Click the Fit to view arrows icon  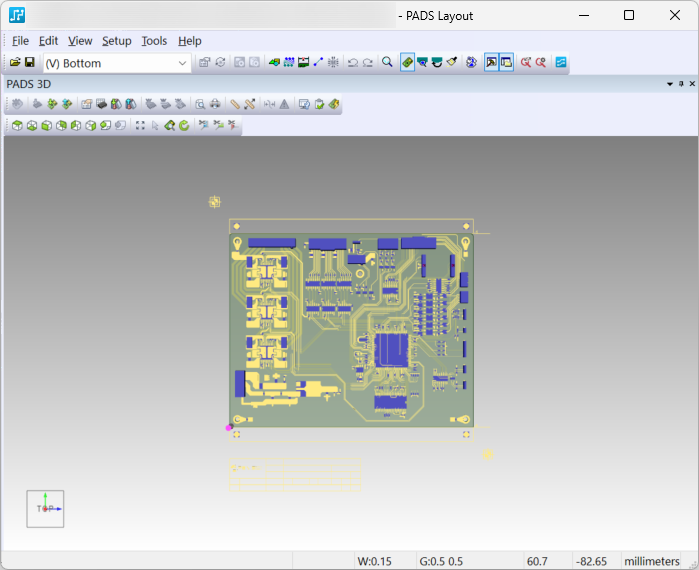point(140,126)
